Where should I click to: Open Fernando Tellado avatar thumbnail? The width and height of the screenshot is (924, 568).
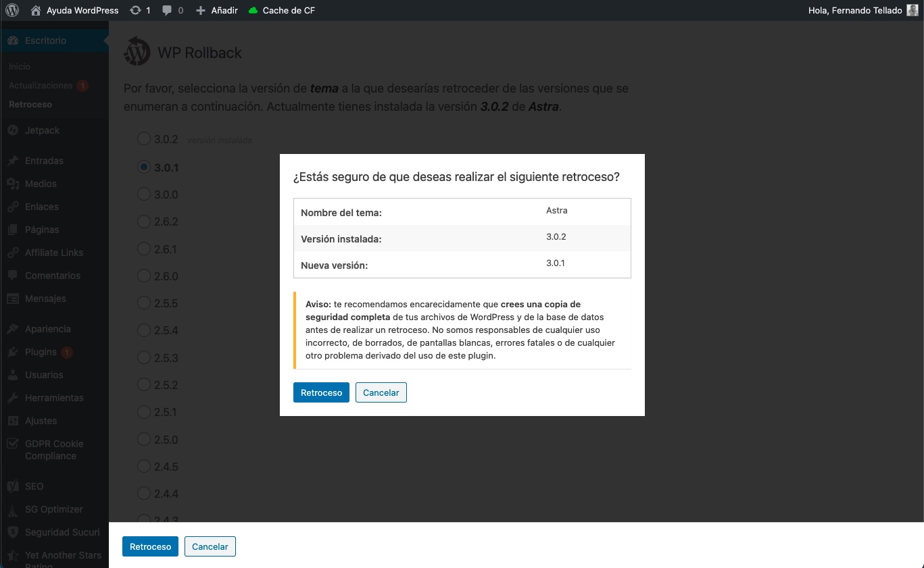coord(912,10)
